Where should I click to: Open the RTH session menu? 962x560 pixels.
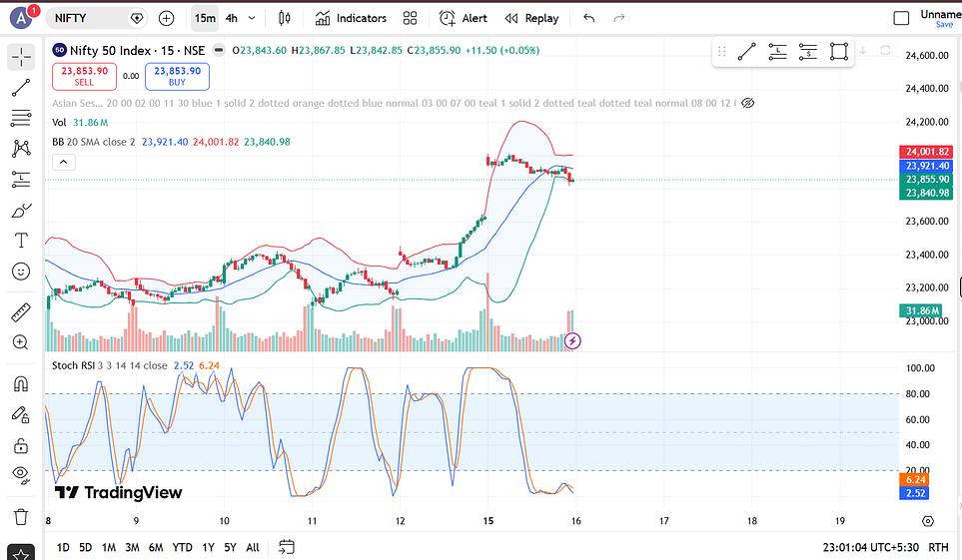pyautogui.click(x=939, y=547)
